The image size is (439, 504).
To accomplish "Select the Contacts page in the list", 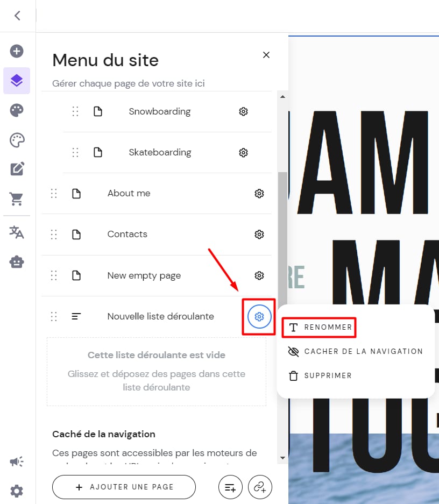I will [x=127, y=234].
